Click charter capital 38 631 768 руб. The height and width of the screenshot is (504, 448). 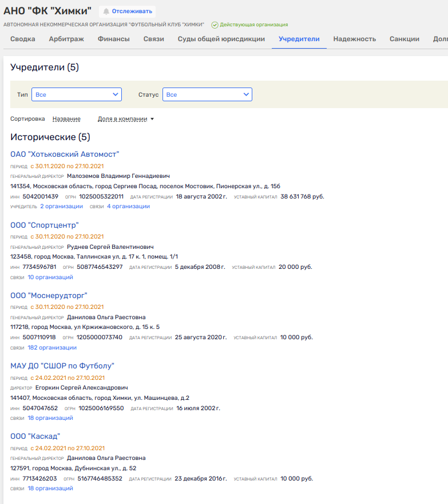pos(303,196)
